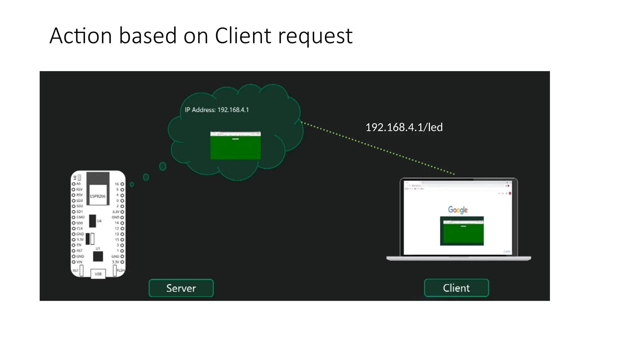
Task: Click the 192.168.4.1/led URL text
Action: click(x=404, y=127)
